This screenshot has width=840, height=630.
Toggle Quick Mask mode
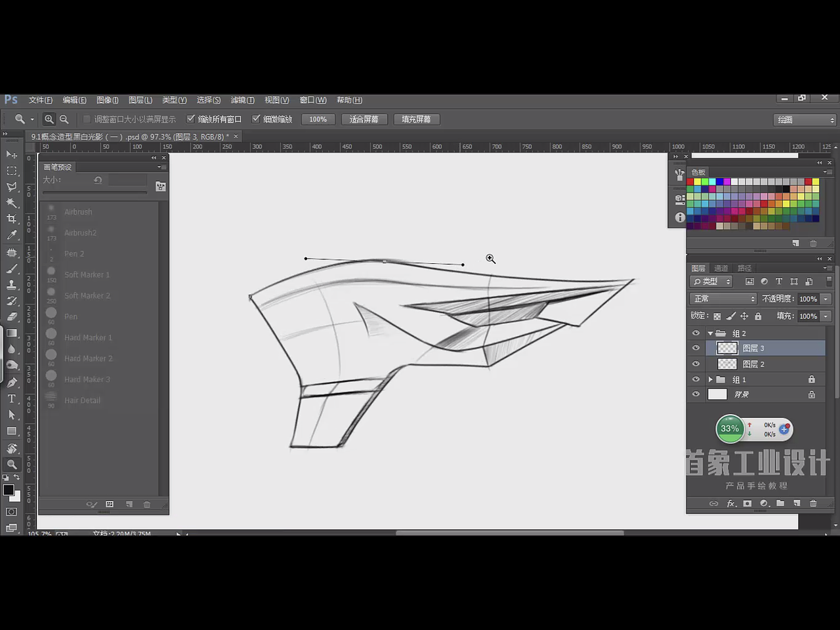(x=12, y=512)
